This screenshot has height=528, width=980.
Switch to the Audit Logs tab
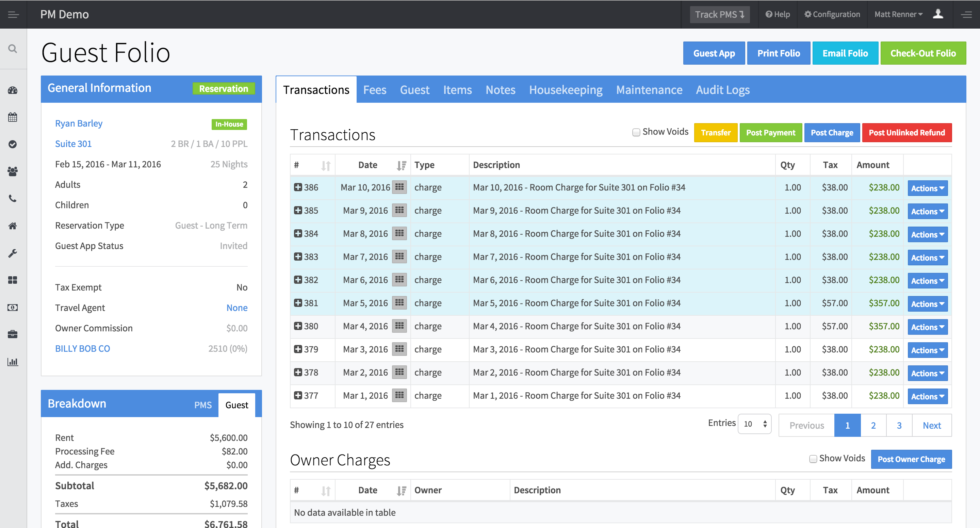tap(722, 90)
